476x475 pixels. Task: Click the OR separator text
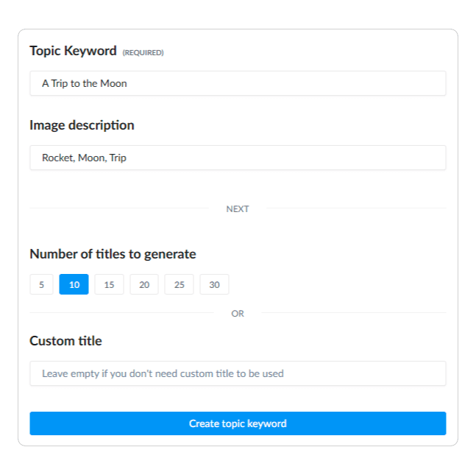point(238,313)
